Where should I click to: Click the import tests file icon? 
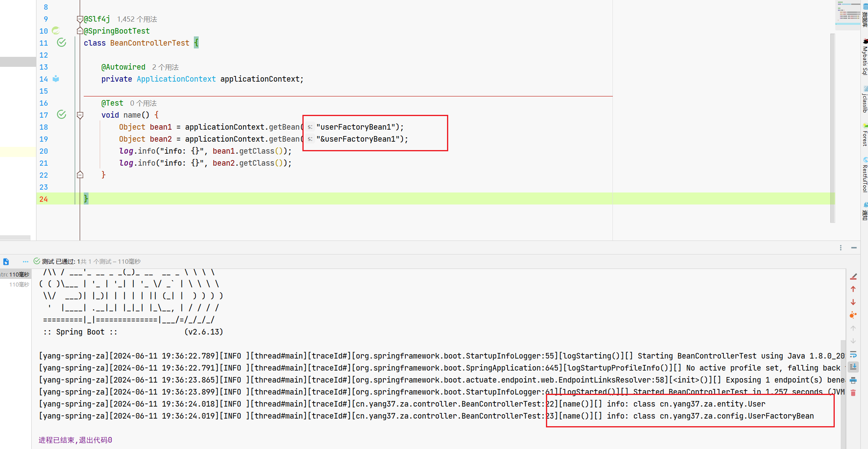6,262
